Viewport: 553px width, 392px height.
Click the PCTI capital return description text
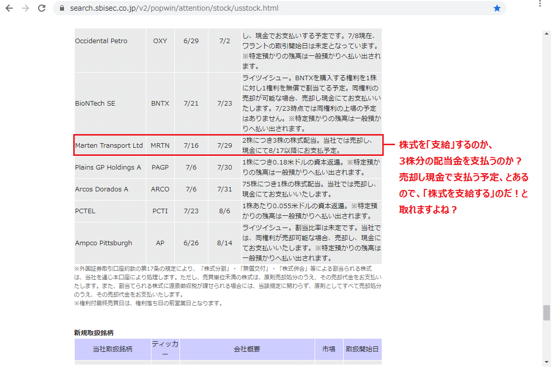tap(310, 211)
